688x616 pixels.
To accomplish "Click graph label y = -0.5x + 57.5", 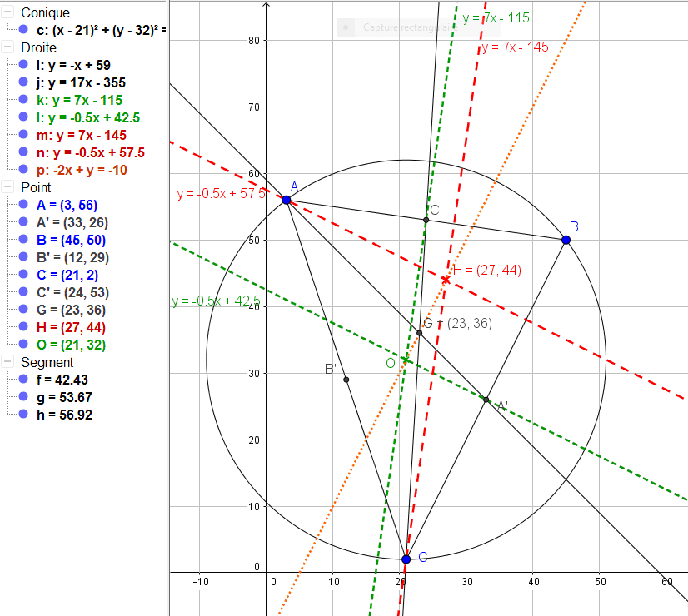I will (222, 193).
